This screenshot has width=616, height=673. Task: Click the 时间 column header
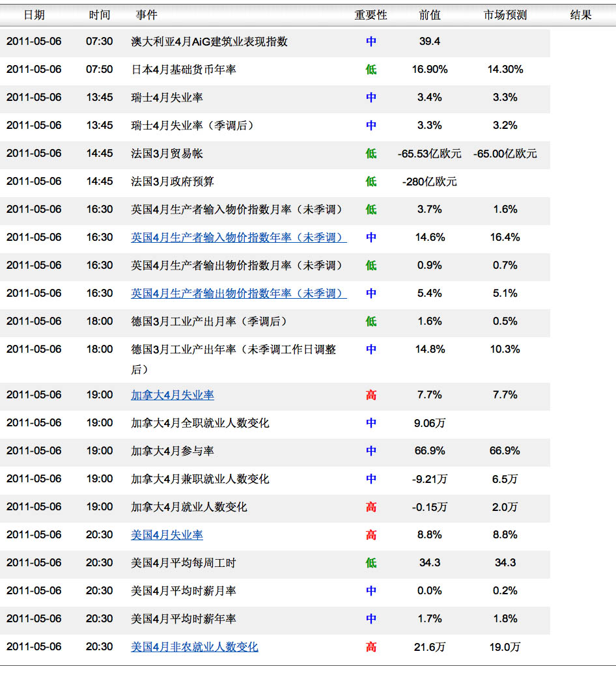coord(100,15)
